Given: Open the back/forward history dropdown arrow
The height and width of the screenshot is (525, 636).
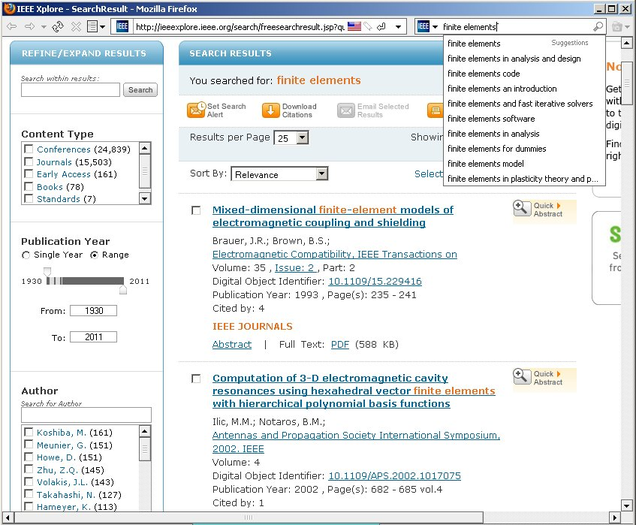Looking at the screenshot, I should coord(43,27).
